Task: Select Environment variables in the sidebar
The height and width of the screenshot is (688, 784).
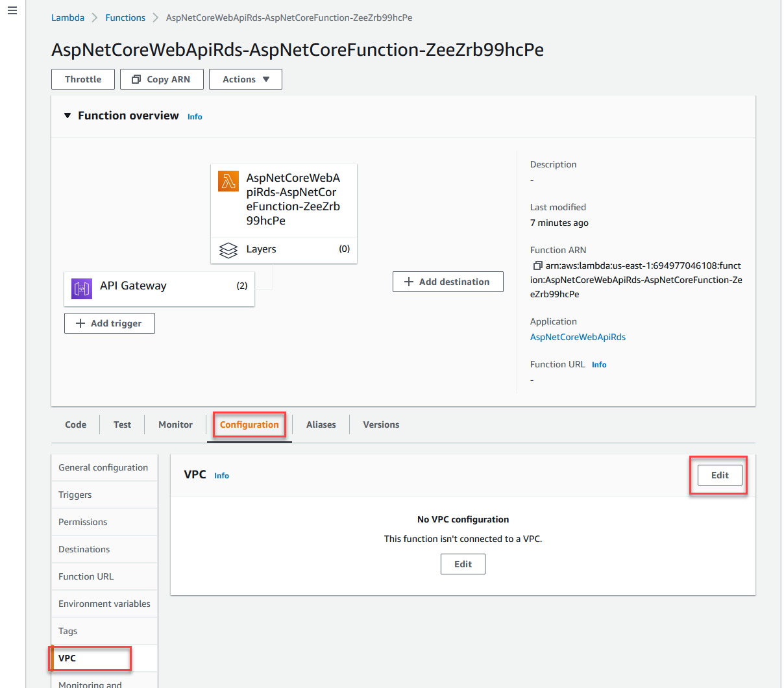Action: tap(104, 604)
